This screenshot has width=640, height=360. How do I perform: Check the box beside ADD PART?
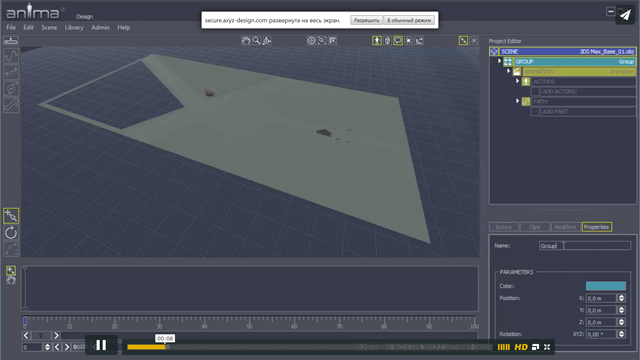(x=535, y=111)
